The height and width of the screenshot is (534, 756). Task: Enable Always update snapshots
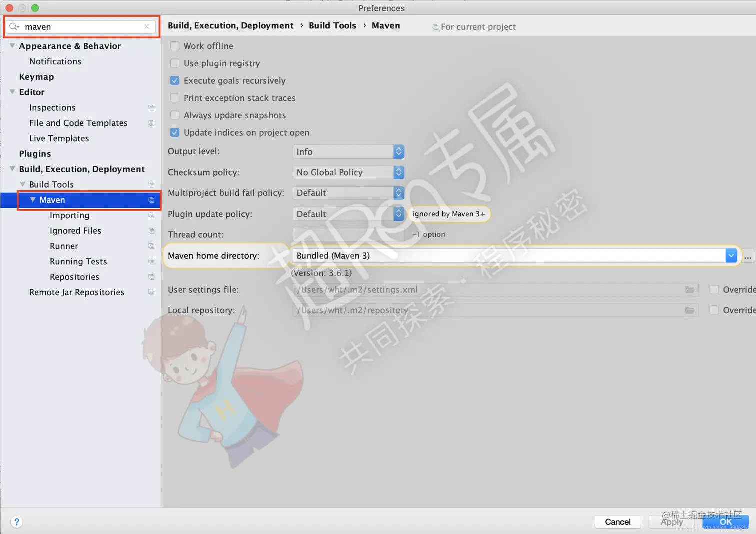pos(175,115)
